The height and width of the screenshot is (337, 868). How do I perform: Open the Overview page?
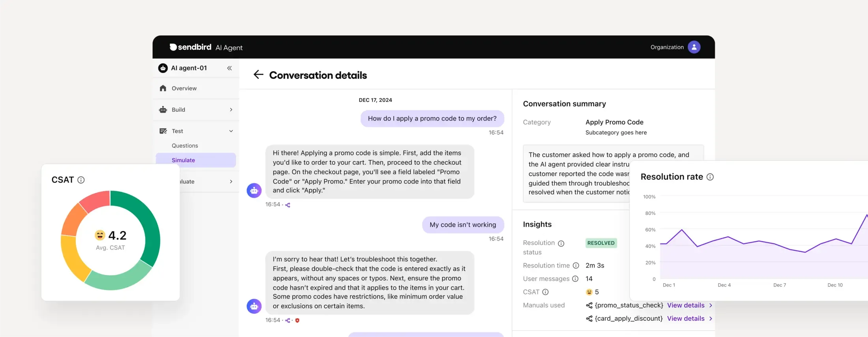click(184, 88)
